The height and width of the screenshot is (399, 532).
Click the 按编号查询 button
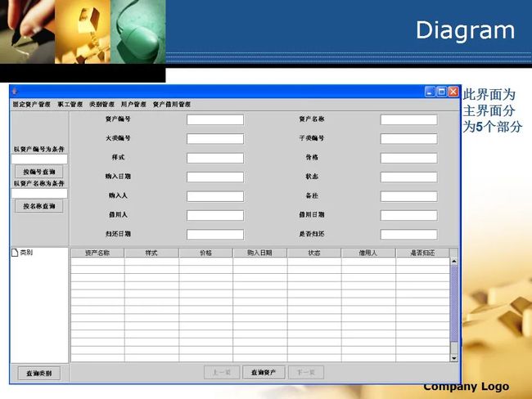pyautogui.click(x=39, y=172)
